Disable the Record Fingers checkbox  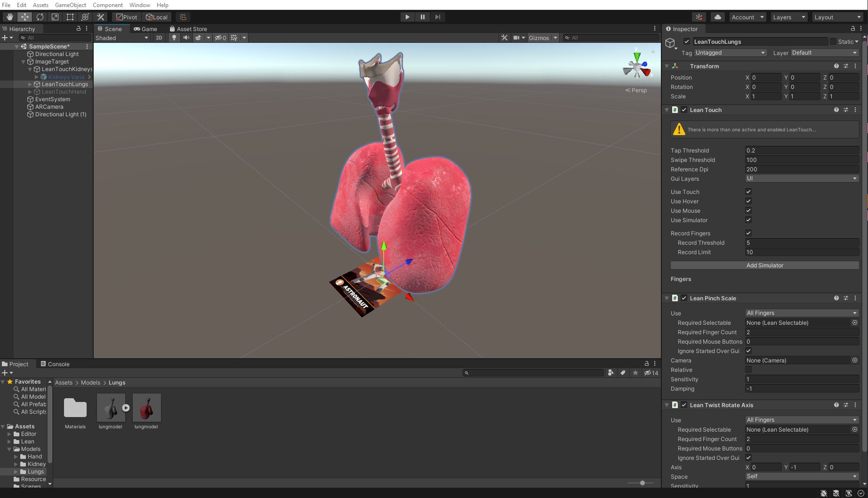748,233
